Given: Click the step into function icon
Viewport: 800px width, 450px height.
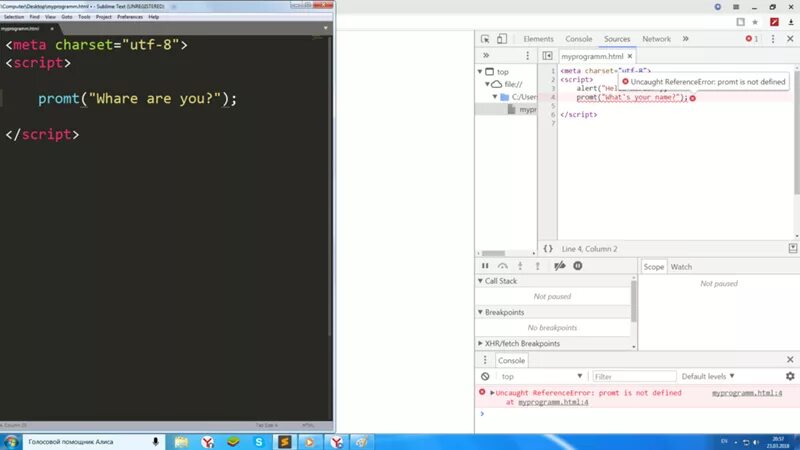Looking at the screenshot, I should [x=520, y=266].
